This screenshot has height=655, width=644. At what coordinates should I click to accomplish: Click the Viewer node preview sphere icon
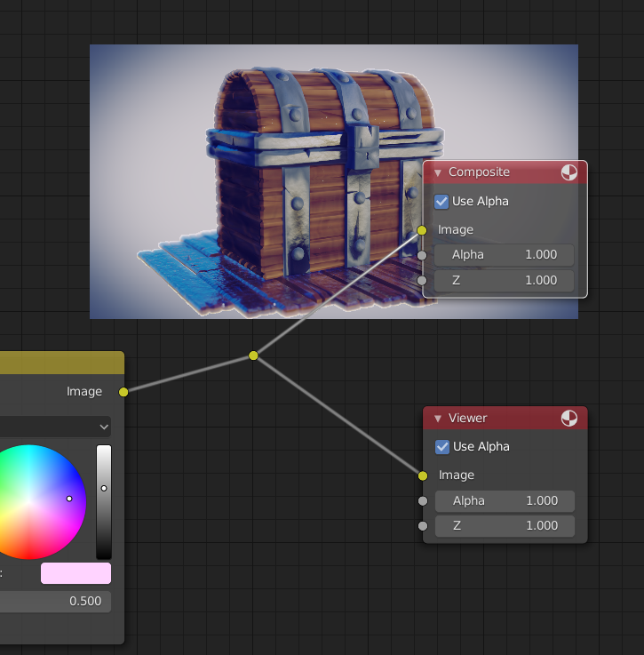point(568,418)
